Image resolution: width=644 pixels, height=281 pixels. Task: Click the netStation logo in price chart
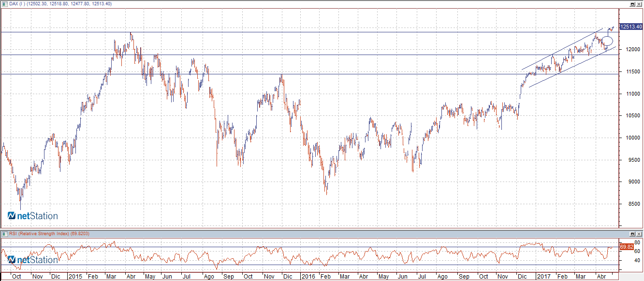click(33, 216)
